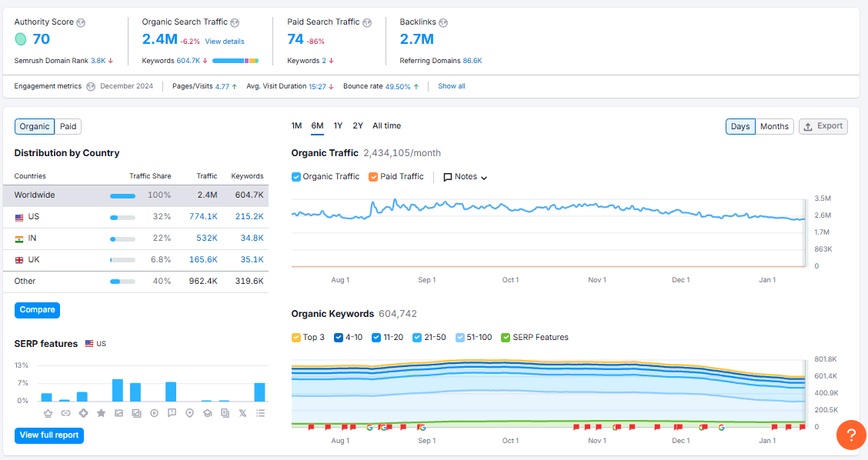Select the 1Y time range tab

click(338, 126)
